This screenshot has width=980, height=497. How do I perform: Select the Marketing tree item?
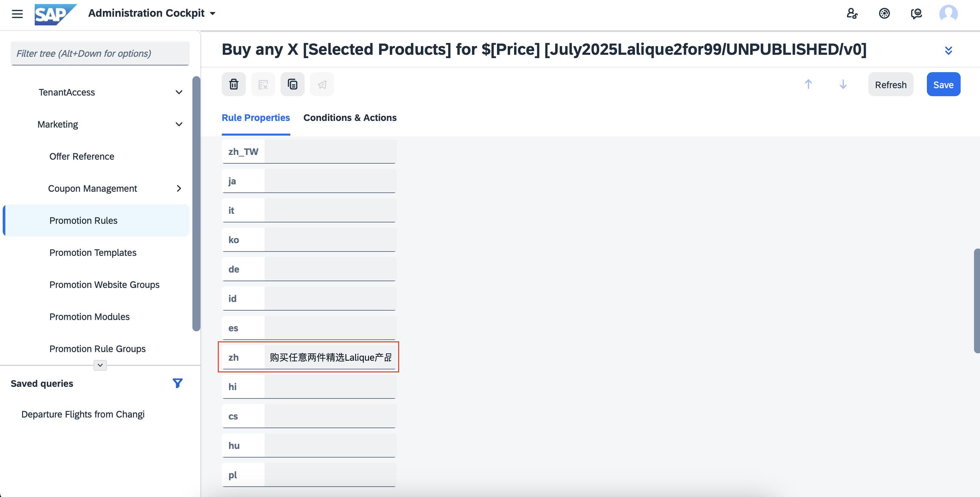coord(57,124)
